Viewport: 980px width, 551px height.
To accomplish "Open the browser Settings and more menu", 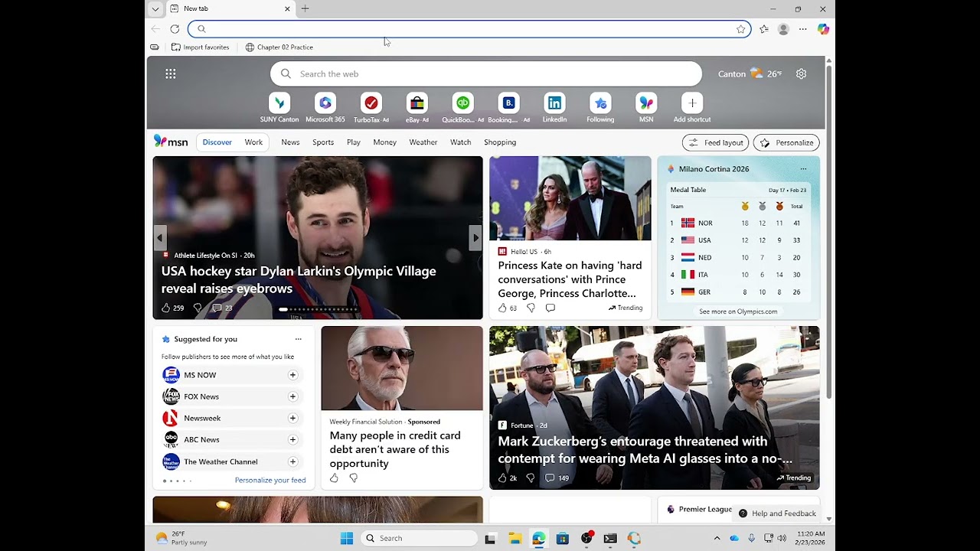I will [802, 29].
